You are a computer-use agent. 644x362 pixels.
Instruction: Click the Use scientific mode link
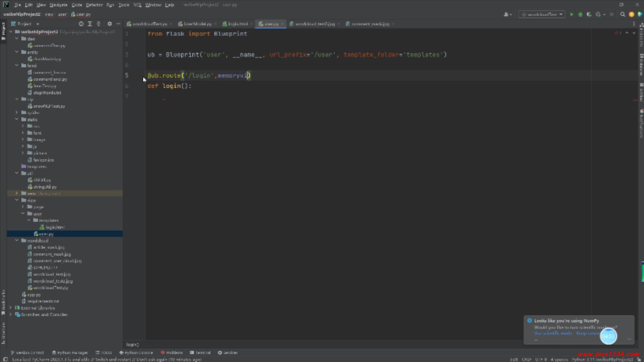pyautogui.click(x=553, y=333)
